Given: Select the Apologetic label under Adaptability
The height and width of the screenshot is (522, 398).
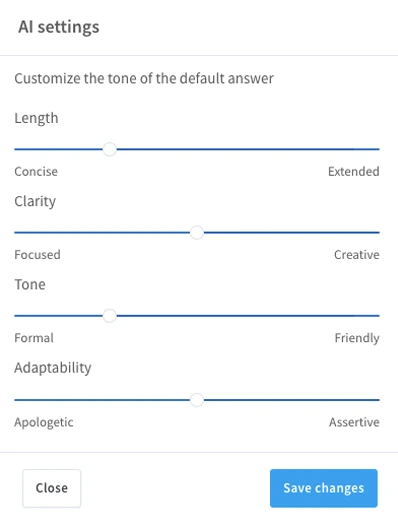Looking at the screenshot, I should pos(44,422).
